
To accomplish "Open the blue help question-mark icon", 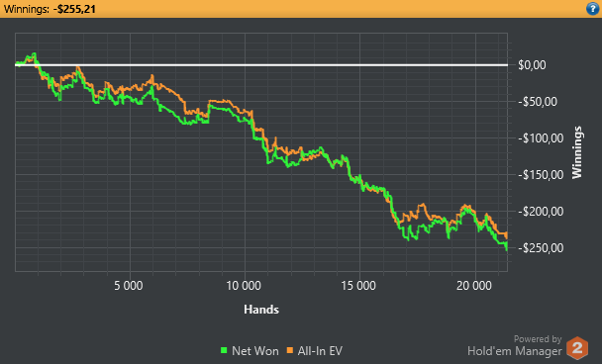I will click(593, 9).
